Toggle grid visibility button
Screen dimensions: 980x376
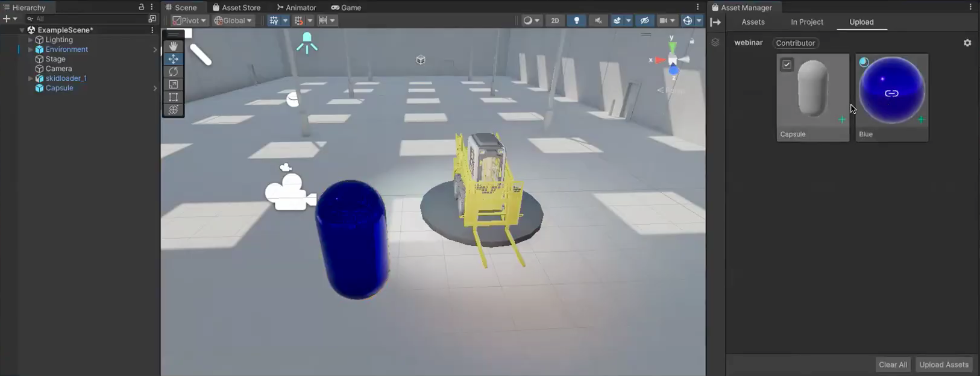click(274, 20)
